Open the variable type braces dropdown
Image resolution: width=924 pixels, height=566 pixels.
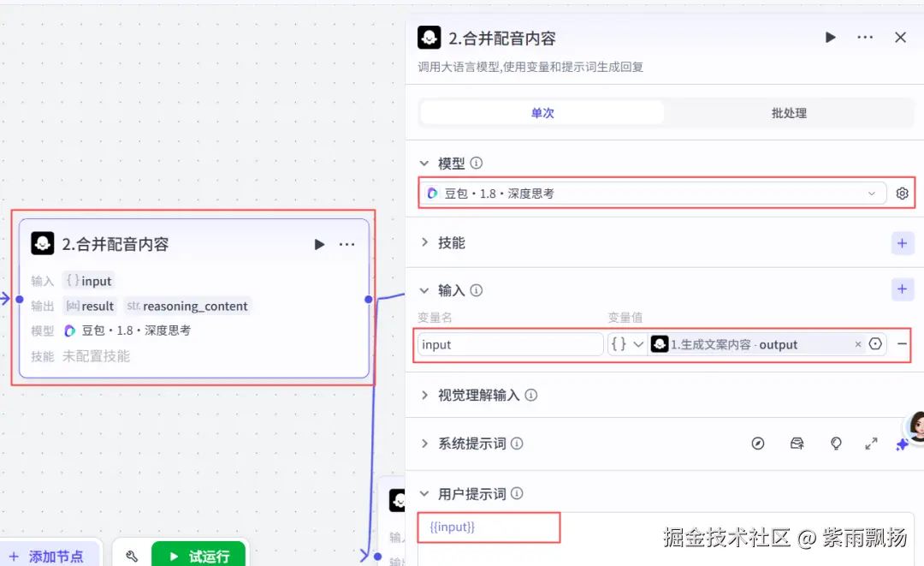coord(628,344)
